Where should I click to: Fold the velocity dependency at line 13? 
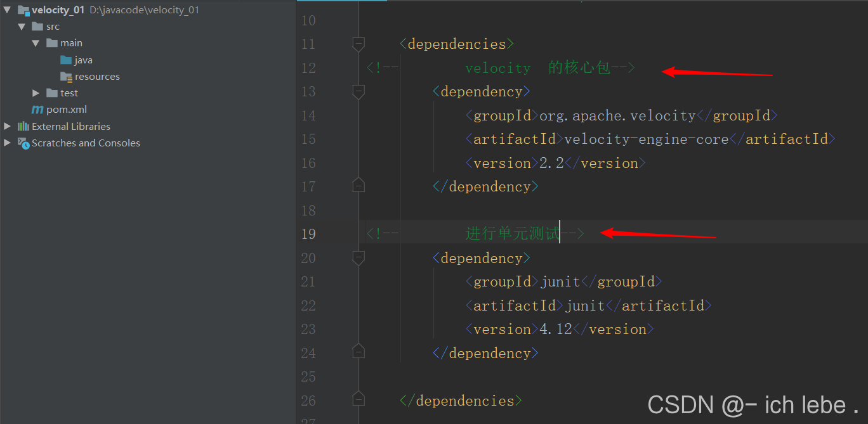(x=358, y=91)
